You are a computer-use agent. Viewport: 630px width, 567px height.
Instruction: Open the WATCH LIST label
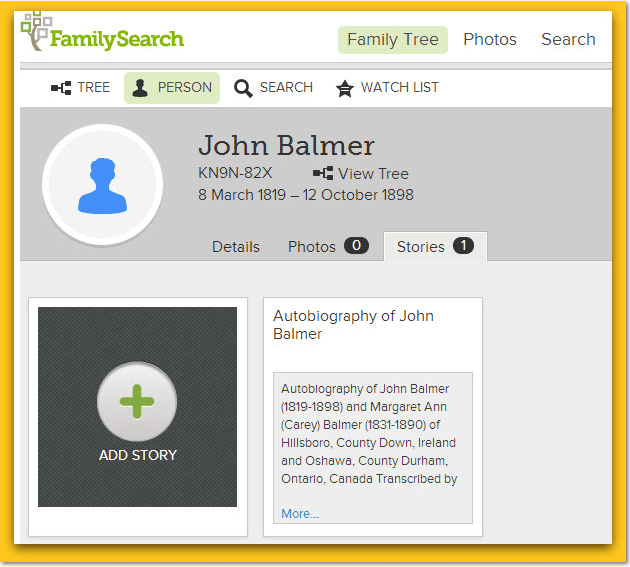coord(399,87)
